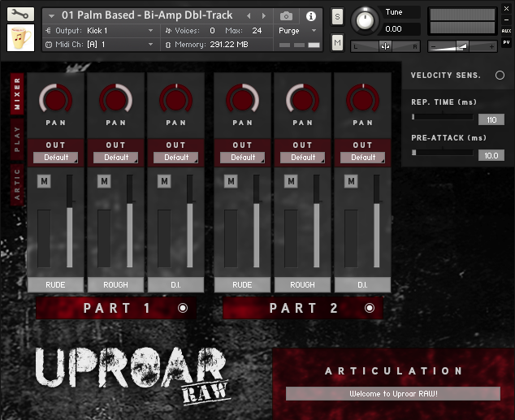The image size is (515, 420).
Task: Solo the instrument with S button
Action: click(337, 17)
